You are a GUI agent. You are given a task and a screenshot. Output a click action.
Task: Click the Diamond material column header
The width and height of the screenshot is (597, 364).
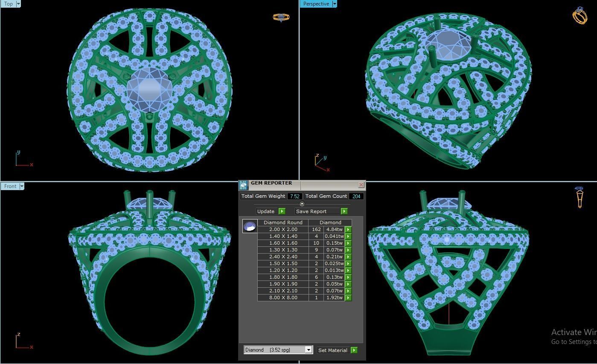(x=330, y=222)
